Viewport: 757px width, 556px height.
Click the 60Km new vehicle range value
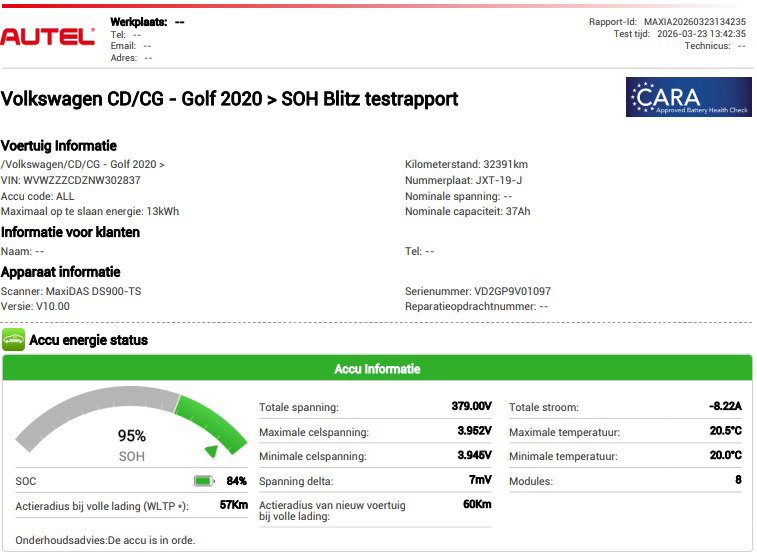click(x=477, y=504)
